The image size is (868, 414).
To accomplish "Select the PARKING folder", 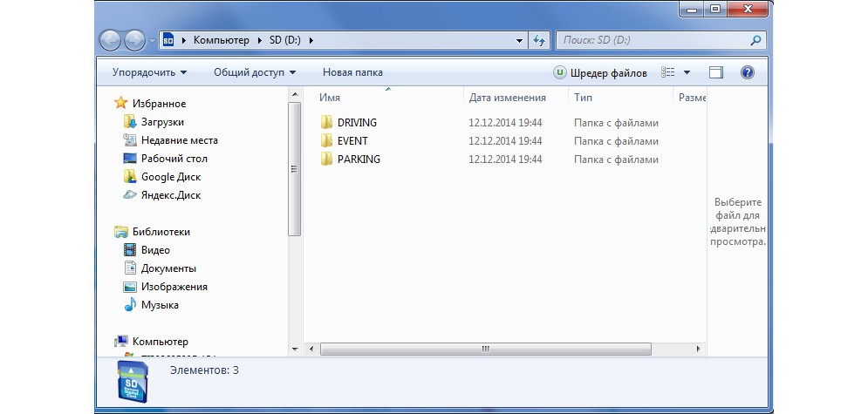I will click(358, 159).
